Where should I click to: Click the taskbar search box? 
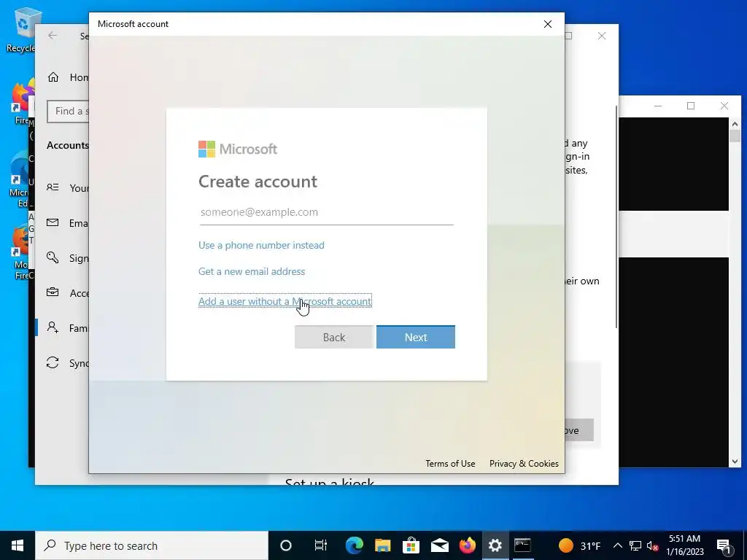coord(152,545)
